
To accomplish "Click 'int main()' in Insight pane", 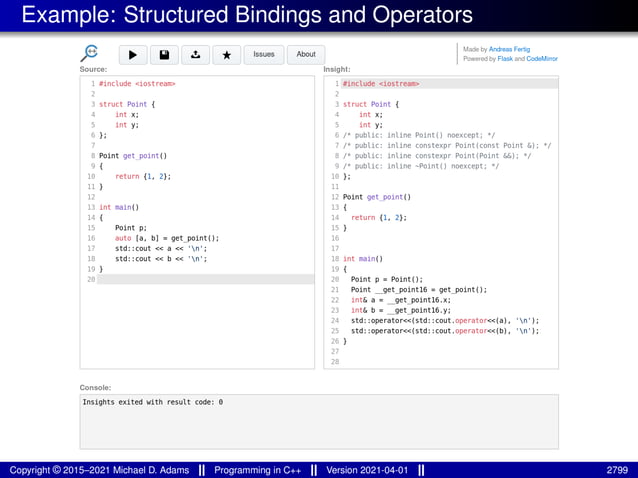I will (x=363, y=259).
